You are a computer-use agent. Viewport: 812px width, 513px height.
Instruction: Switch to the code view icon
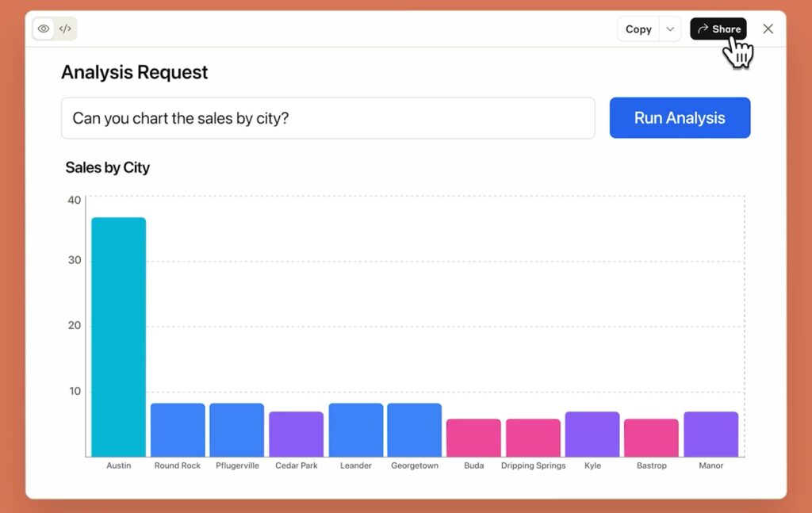(65, 29)
